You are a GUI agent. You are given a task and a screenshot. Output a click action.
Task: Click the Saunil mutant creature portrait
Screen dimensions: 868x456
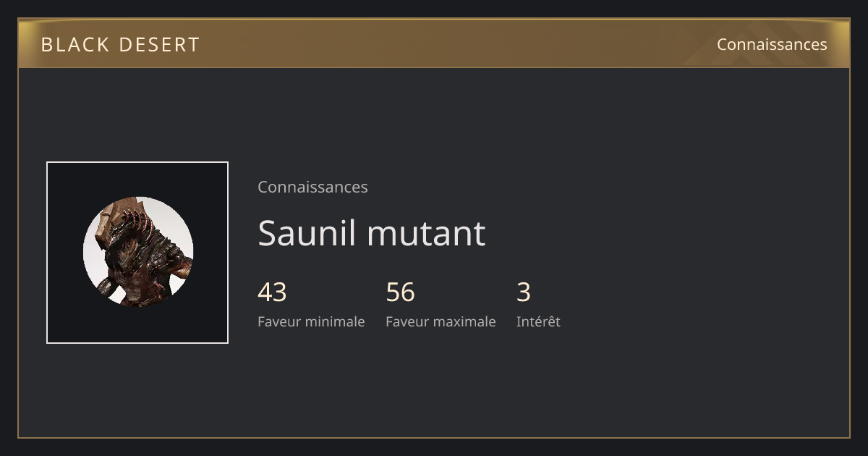138,252
